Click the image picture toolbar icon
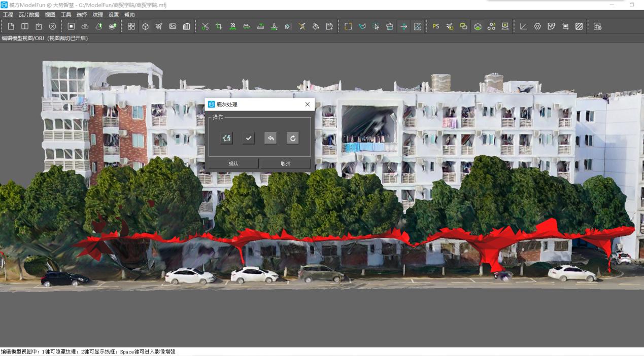 pyautogui.click(x=173, y=26)
